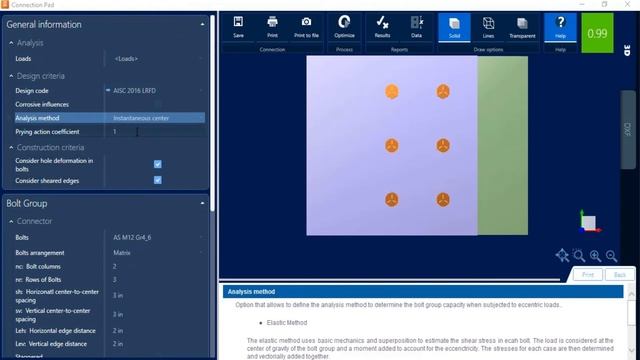Screen dimensions: 640x360
Task: Zoom out with the minus magnifier icon
Action: pos(611,256)
